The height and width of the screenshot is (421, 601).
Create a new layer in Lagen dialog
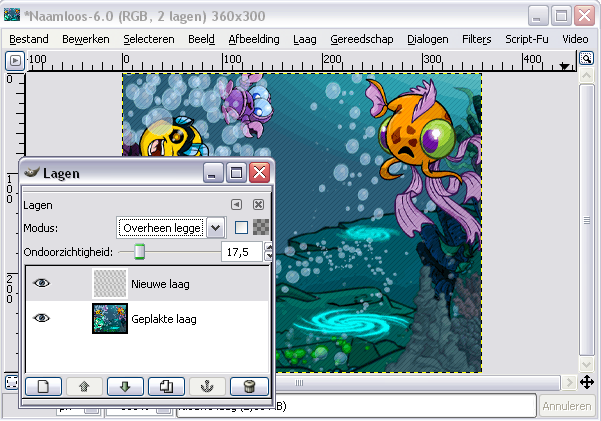pyautogui.click(x=43, y=386)
